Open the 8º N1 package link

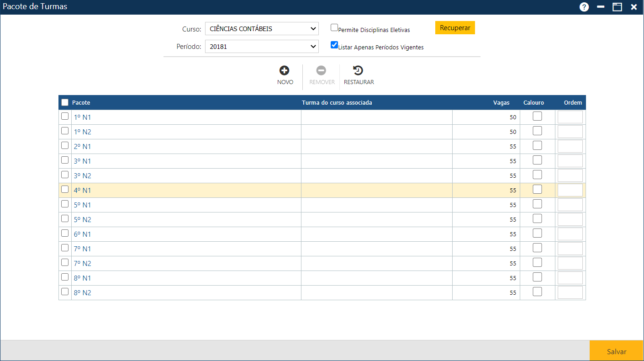pos(83,278)
